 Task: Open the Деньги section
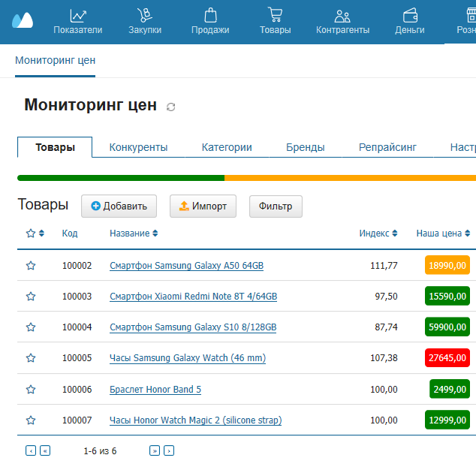pyautogui.click(x=410, y=21)
